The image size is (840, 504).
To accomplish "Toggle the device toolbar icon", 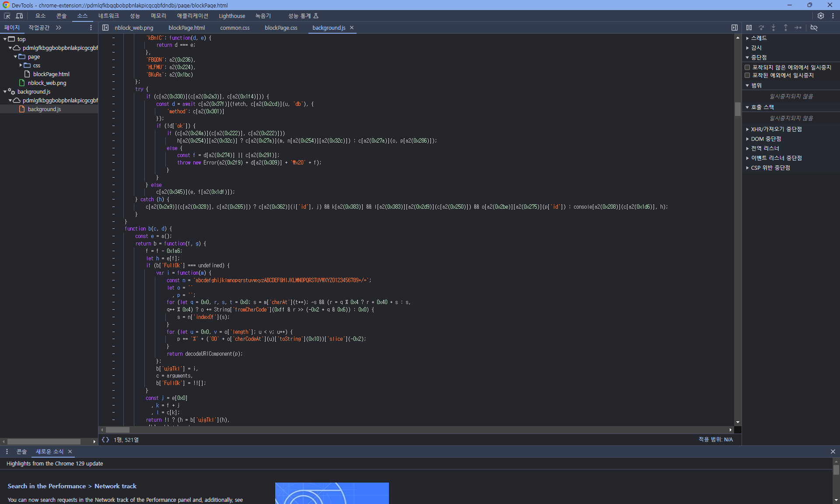I will (19, 16).
